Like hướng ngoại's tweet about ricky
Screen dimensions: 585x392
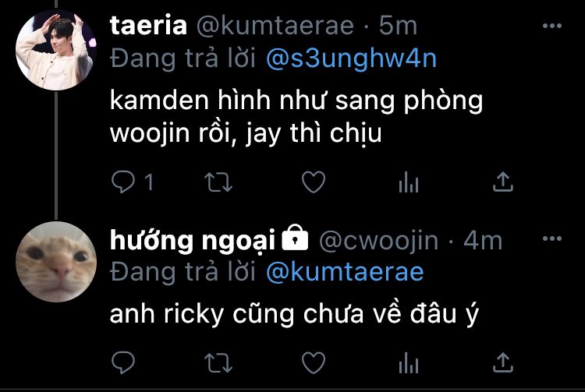click(314, 362)
